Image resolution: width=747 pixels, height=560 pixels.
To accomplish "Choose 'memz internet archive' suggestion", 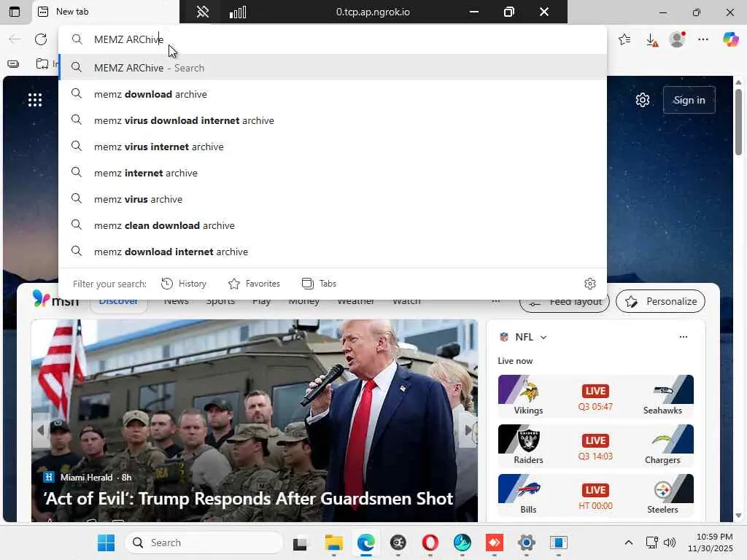I will 333,173.
